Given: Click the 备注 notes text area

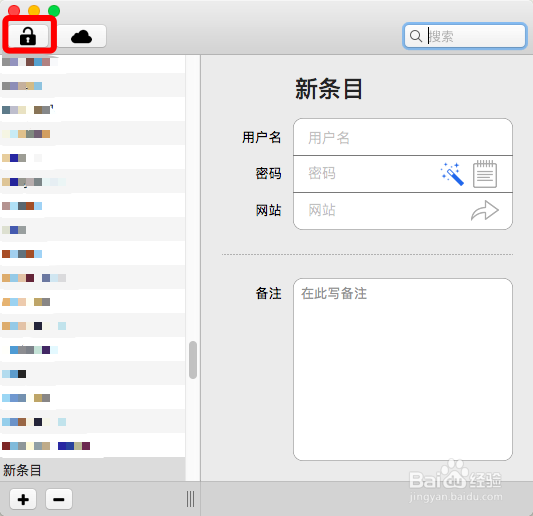Looking at the screenshot, I should [403, 369].
